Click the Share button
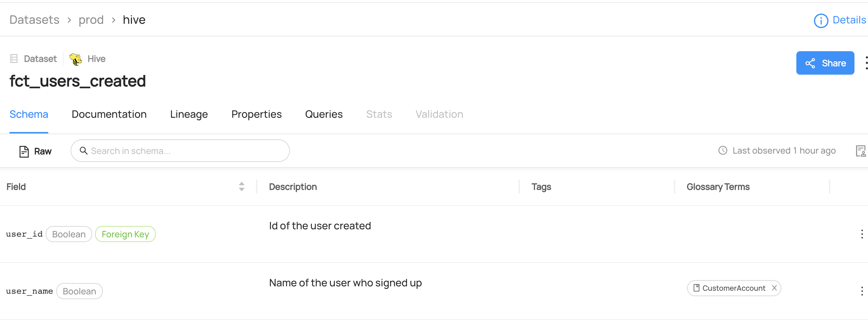This screenshot has height=324, width=868. 825,63
